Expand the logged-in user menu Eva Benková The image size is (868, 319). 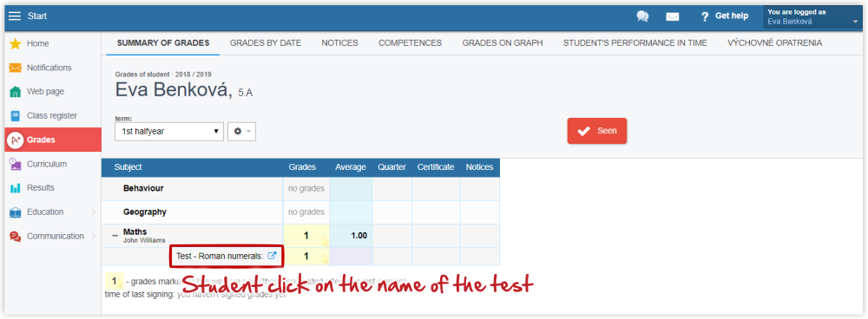point(812,17)
